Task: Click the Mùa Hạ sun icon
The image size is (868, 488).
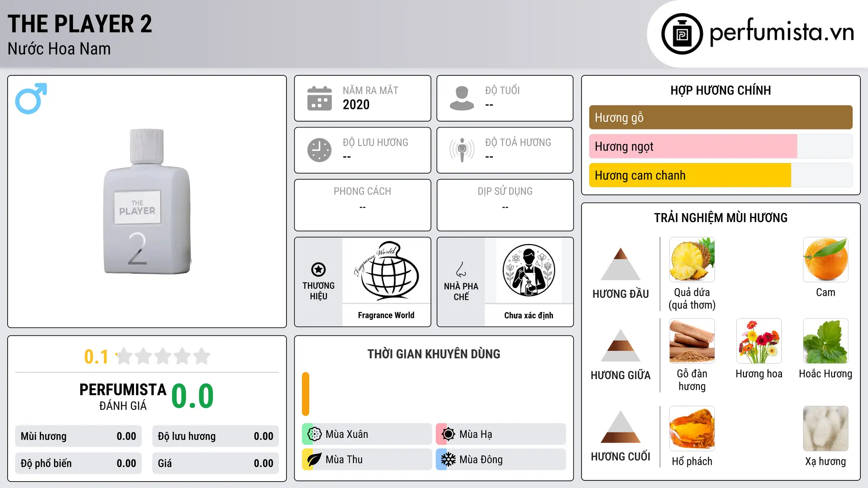Action: point(448,434)
